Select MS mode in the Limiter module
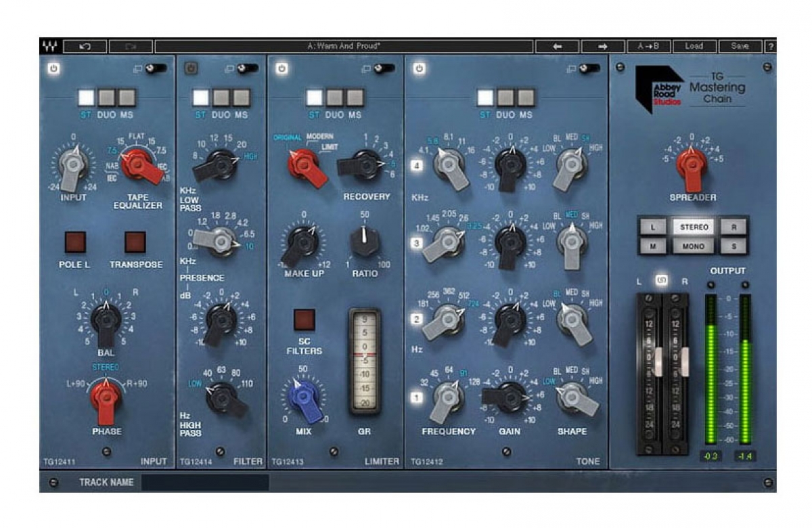 [355, 97]
